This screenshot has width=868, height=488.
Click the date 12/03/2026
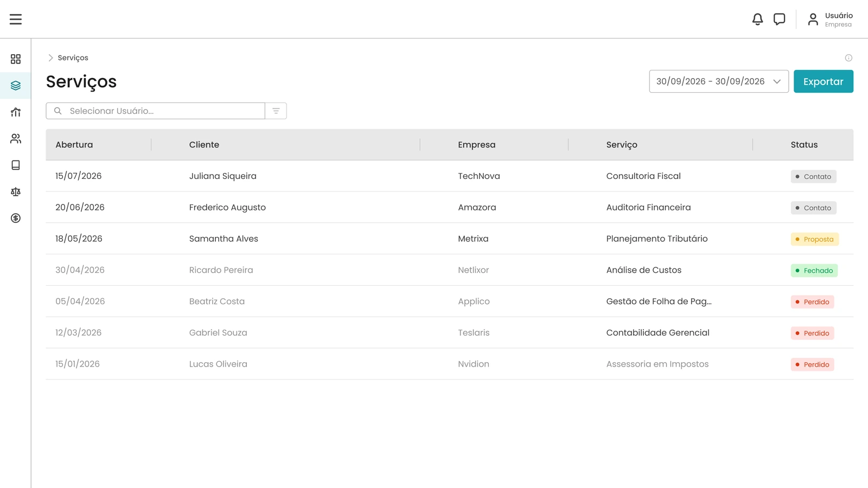[78, 332]
